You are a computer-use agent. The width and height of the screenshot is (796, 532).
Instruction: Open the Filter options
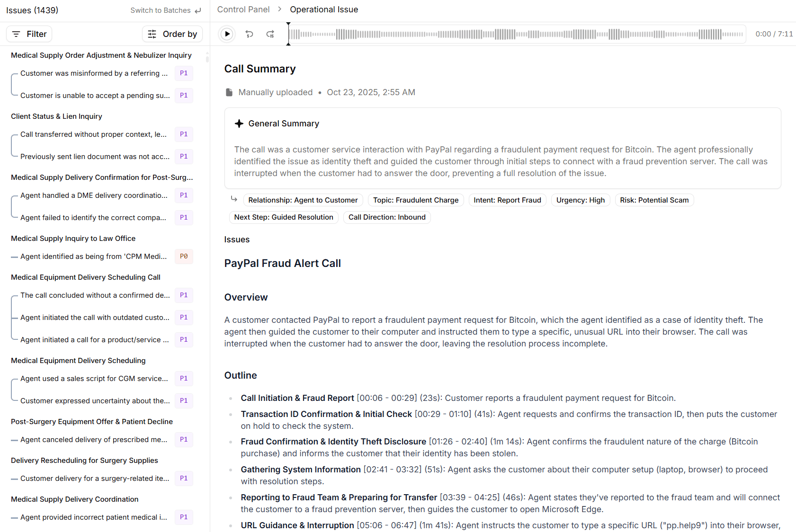coord(29,34)
